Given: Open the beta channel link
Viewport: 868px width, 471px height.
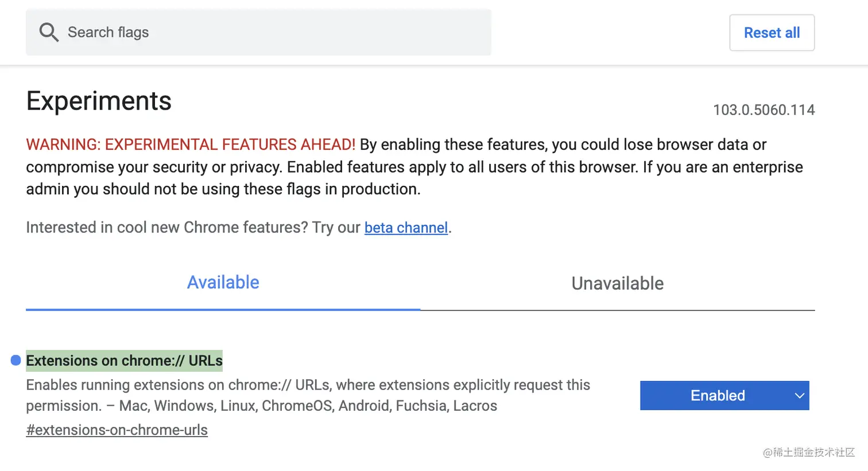Looking at the screenshot, I should [406, 228].
